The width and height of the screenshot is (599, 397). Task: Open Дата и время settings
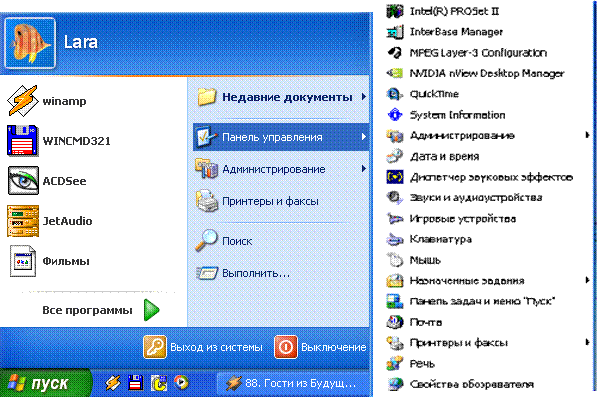(x=433, y=156)
